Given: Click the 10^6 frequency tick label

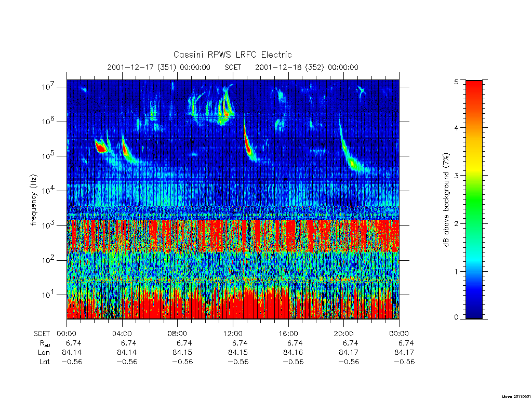Looking at the screenshot, I should tap(49, 121).
